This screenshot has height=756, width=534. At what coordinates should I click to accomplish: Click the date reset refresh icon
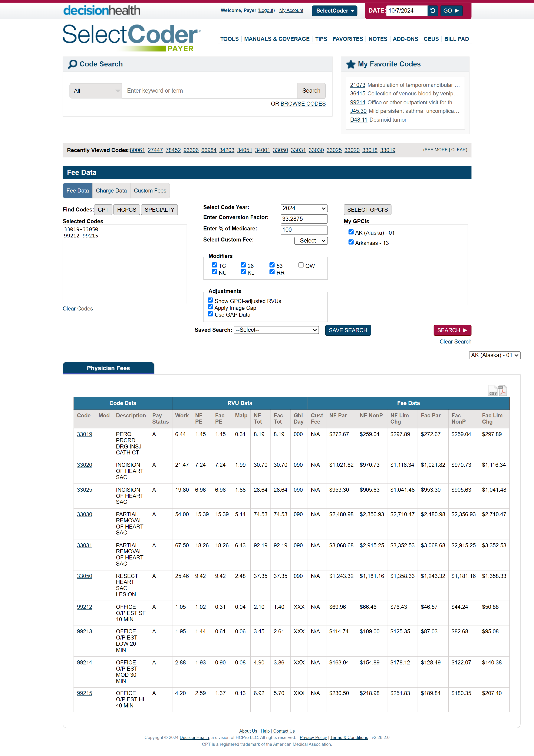pos(433,10)
